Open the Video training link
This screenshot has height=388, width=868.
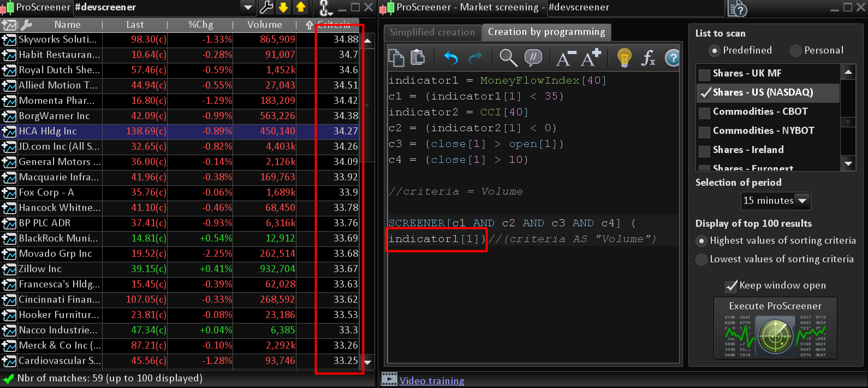[432, 381]
